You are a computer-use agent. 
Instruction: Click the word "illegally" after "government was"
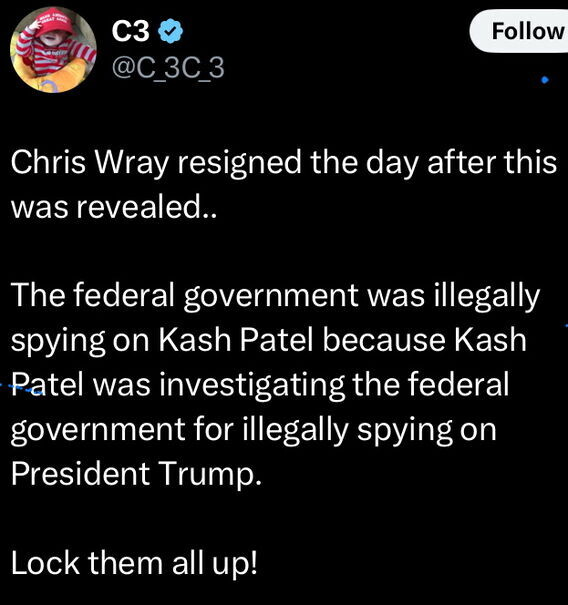tap(487, 296)
